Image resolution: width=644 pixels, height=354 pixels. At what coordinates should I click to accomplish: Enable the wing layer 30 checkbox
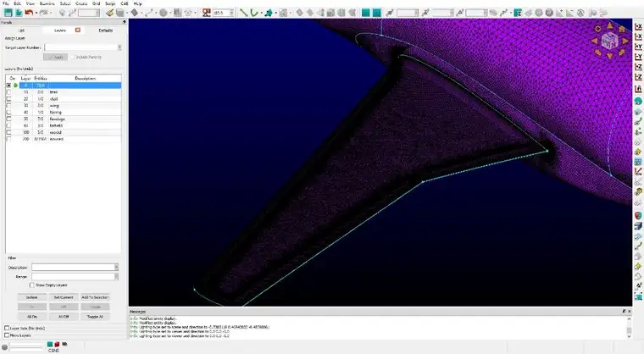pyautogui.click(x=8, y=106)
